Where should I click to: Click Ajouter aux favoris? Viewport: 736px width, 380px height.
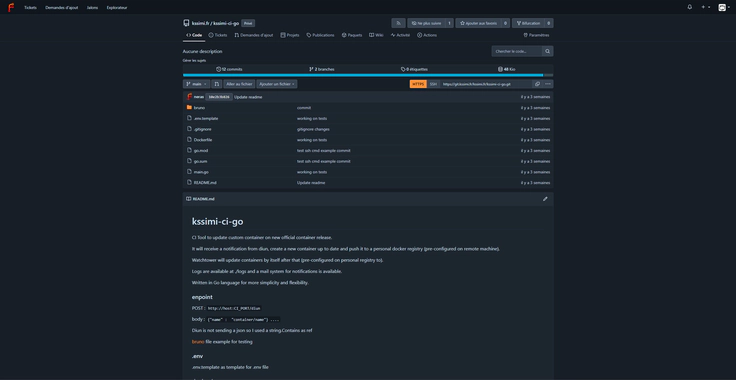point(478,23)
